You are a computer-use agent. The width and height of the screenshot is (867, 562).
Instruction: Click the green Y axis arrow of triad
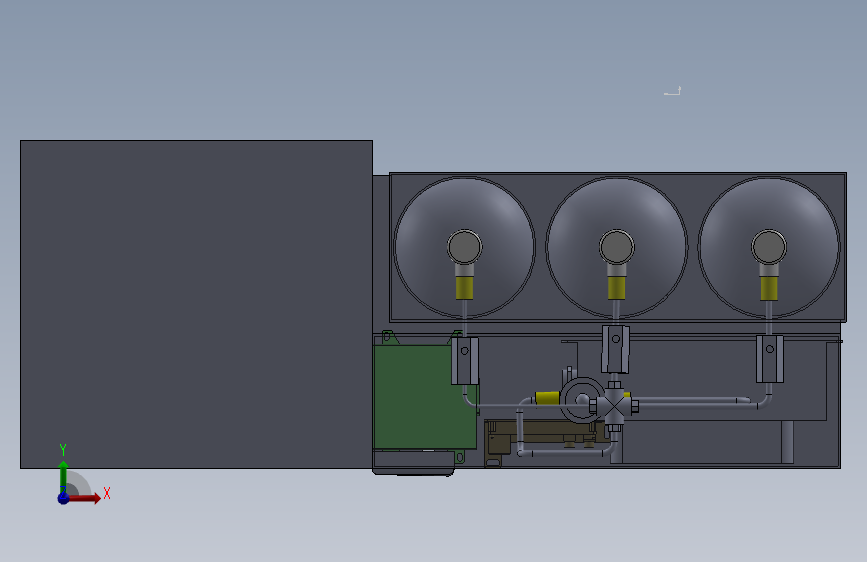(64, 476)
